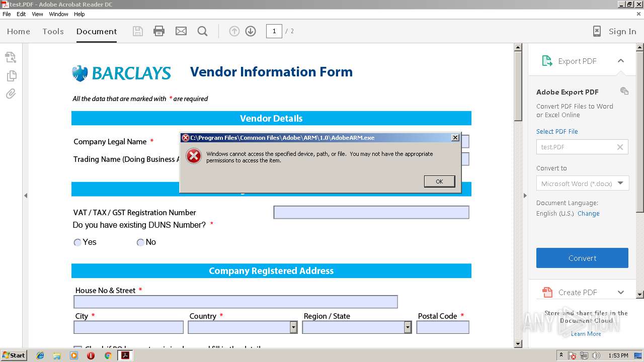The width and height of the screenshot is (644, 362).
Task: Show hidden tray icons arrow
Action: [561, 355]
